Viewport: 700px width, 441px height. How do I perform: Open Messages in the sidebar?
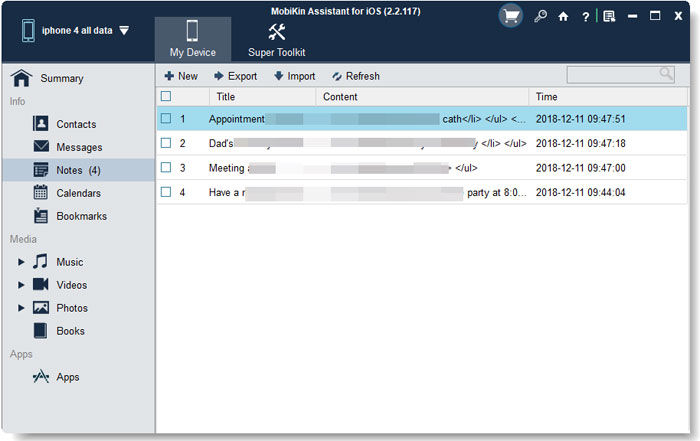coord(79,147)
